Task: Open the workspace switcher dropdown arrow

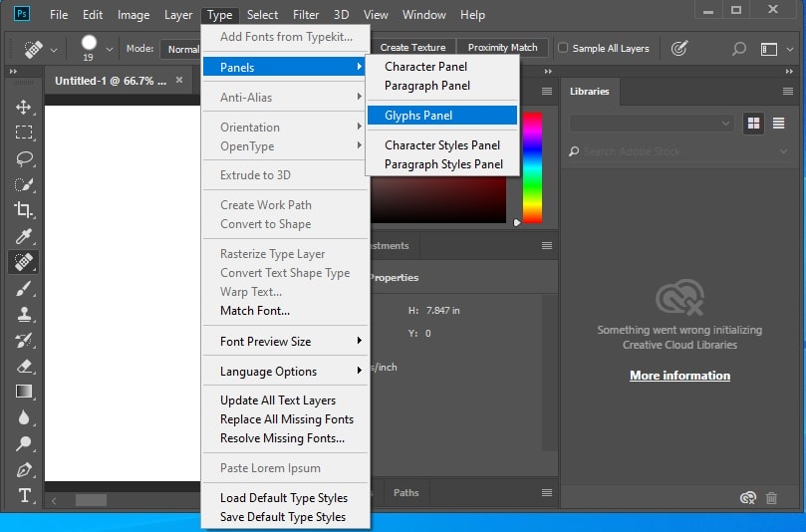Action: pos(790,50)
